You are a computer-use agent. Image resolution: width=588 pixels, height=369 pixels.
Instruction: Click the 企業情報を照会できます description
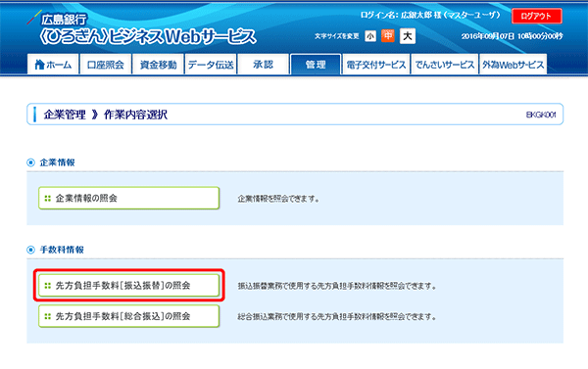[x=278, y=199]
